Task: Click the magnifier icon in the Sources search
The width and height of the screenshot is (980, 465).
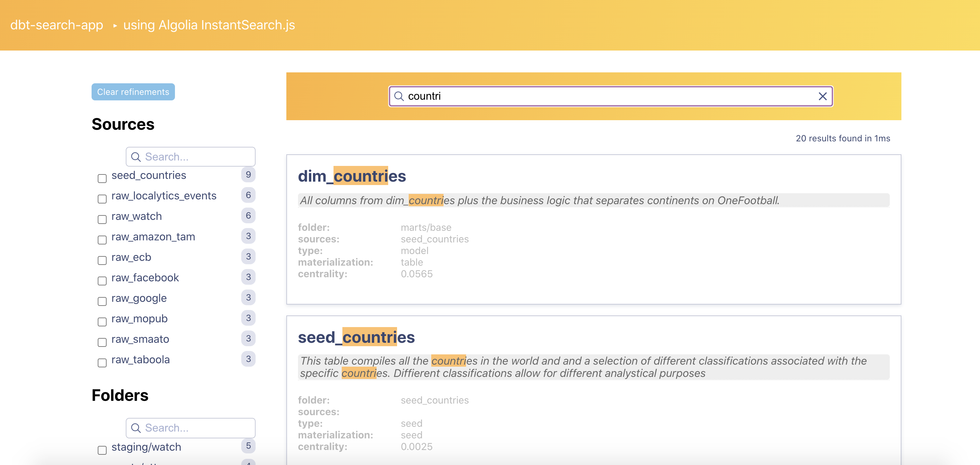Action: point(136,157)
